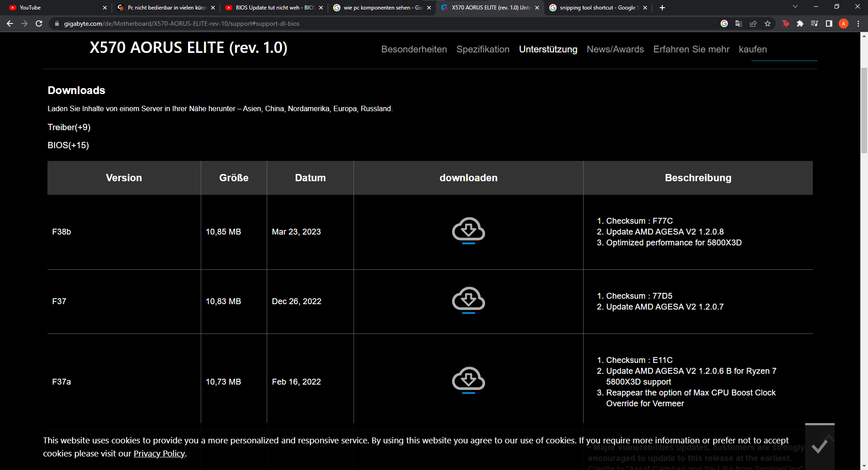Close the 'BIOS Update tut nicht weh' tab
The width and height of the screenshot is (868, 470).
(x=321, y=8)
